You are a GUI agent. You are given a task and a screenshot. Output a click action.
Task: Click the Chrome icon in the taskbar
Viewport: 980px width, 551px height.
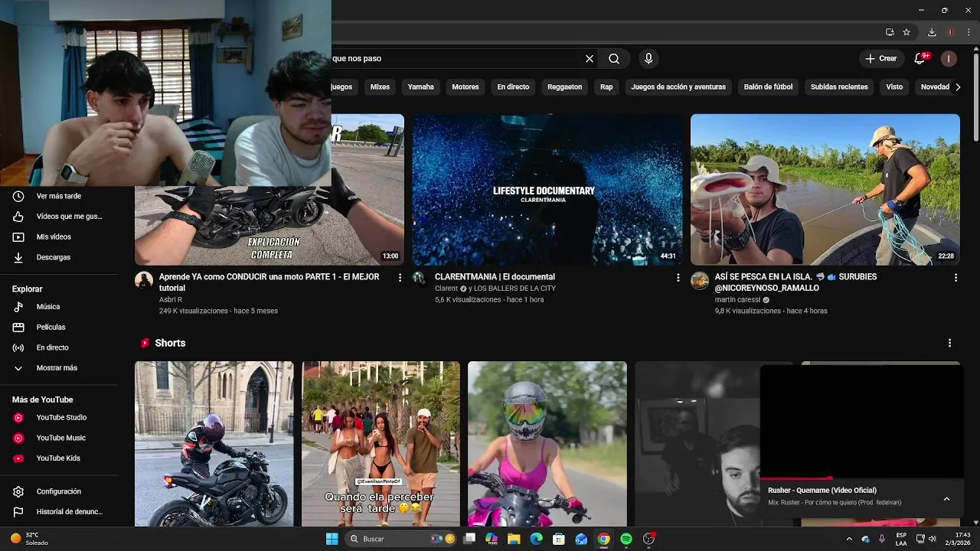click(604, 539)
